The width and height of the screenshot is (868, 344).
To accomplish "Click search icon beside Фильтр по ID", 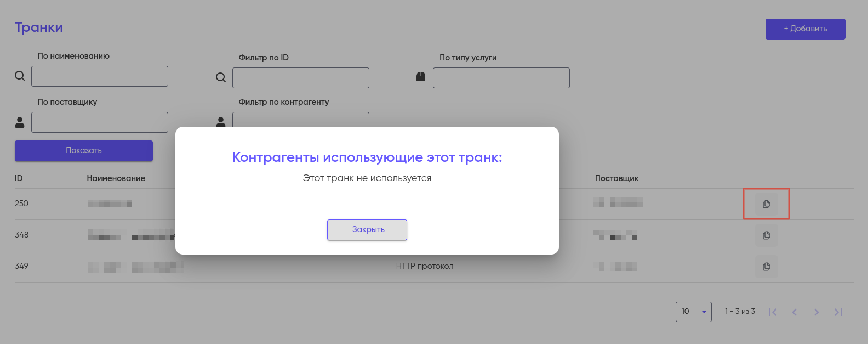I will [221, 78].
